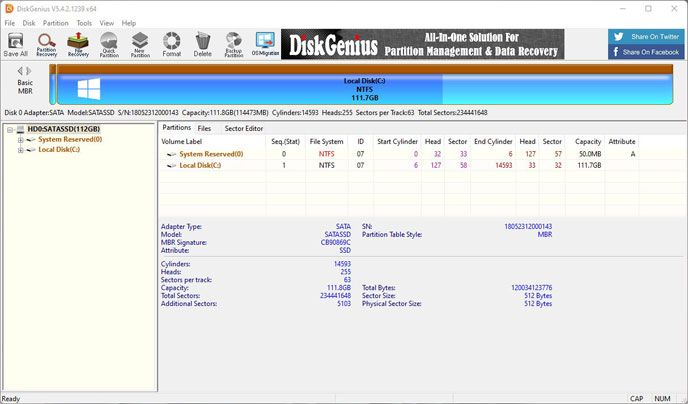Switch to the Sector Editor tab
The height and width of the screenshot is (404, 688).
244,128
